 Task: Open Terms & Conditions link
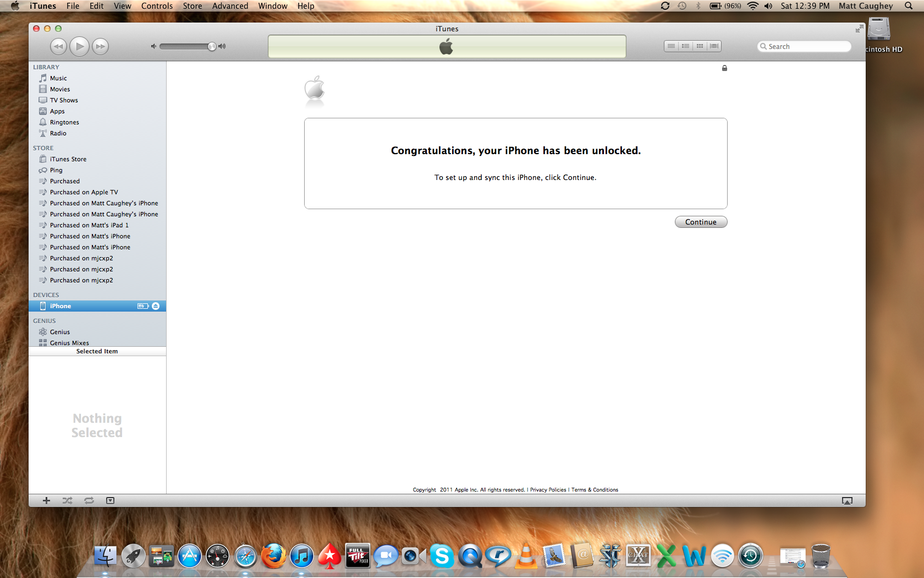(595, 490)
